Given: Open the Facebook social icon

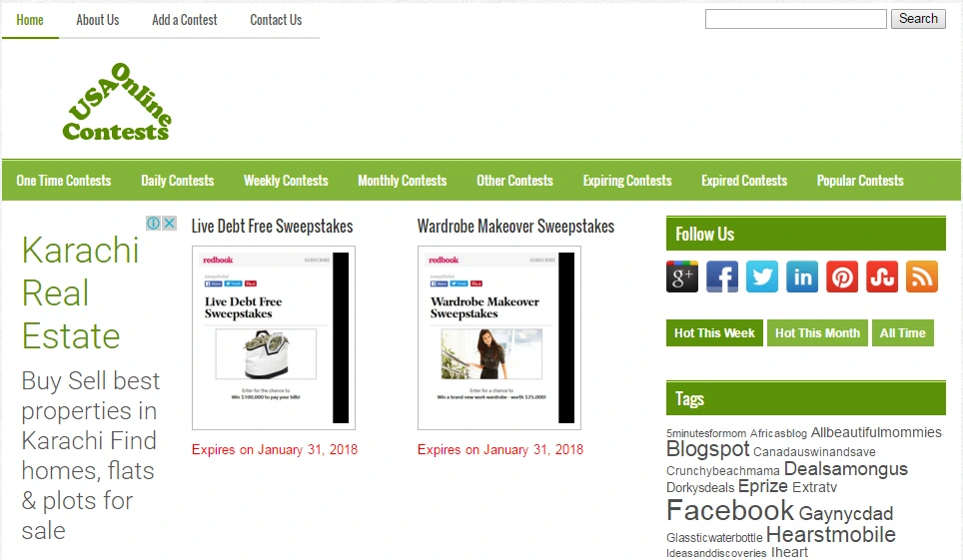Looking at the screenshot, I should point(721,277).
